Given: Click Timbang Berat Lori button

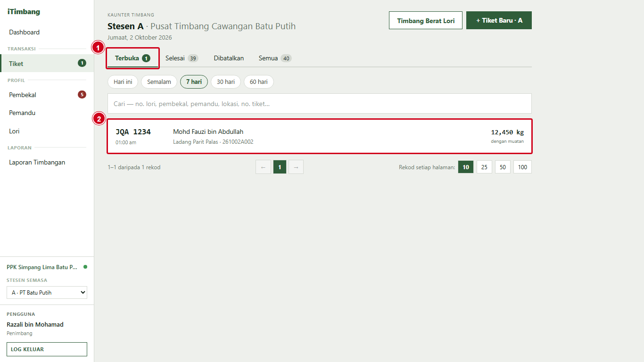Looking at the screenshot, I should tap(426, 20).
